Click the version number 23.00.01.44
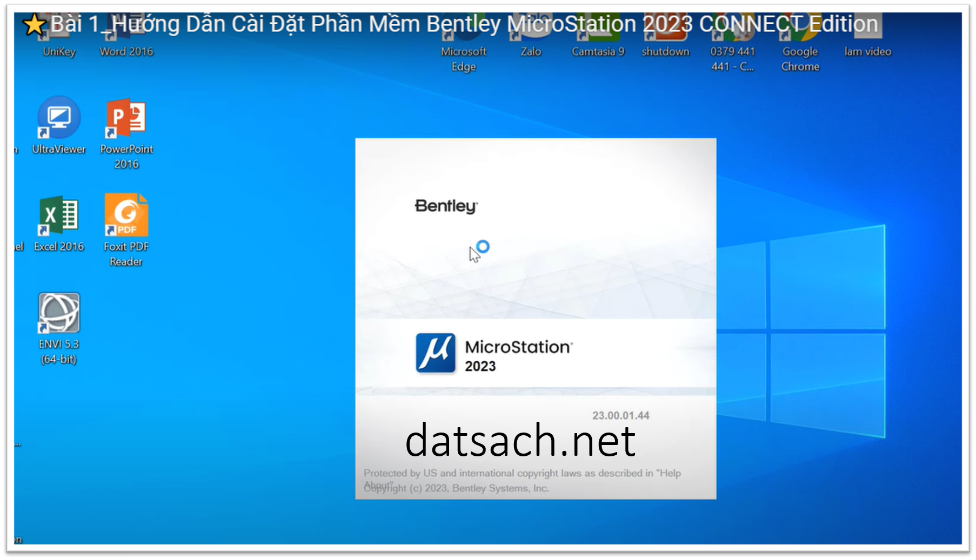The height and width of the screenshot is (560, 976). click(x=621, y=415)
